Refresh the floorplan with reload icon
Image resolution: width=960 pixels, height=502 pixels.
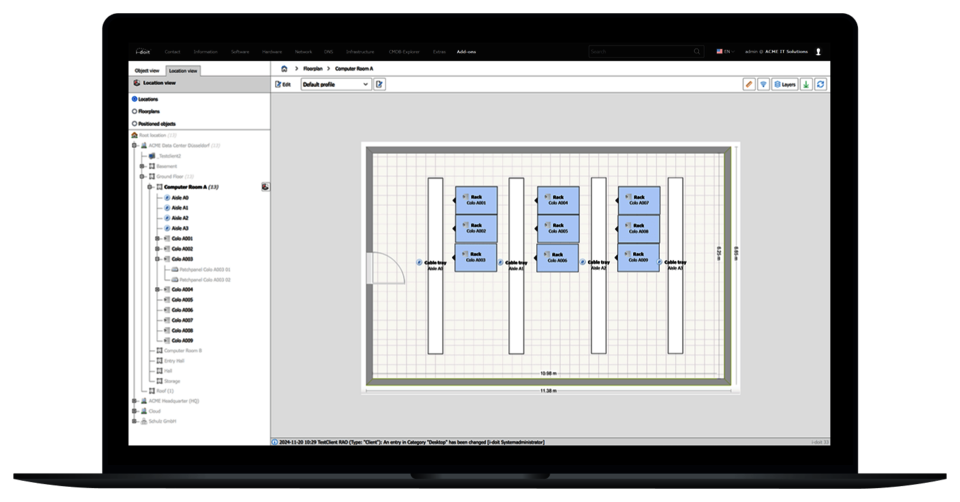point(821,85)
